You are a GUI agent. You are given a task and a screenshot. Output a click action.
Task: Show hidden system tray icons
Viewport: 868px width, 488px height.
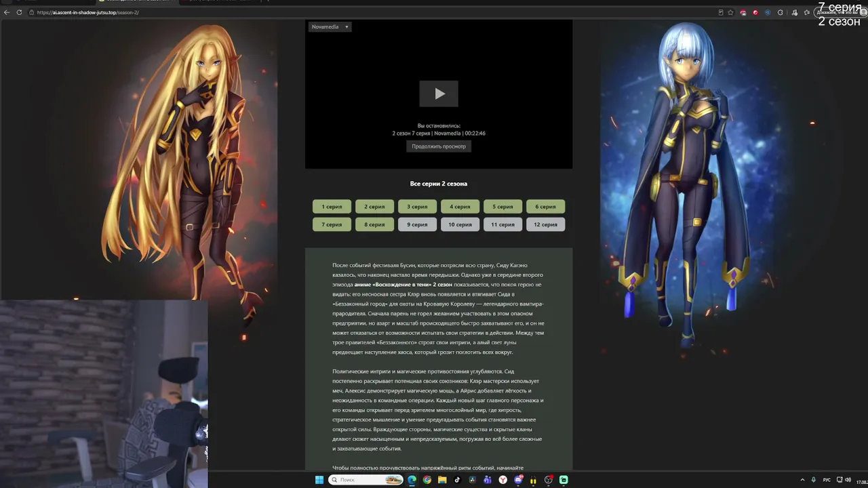[x=803, y=480]
